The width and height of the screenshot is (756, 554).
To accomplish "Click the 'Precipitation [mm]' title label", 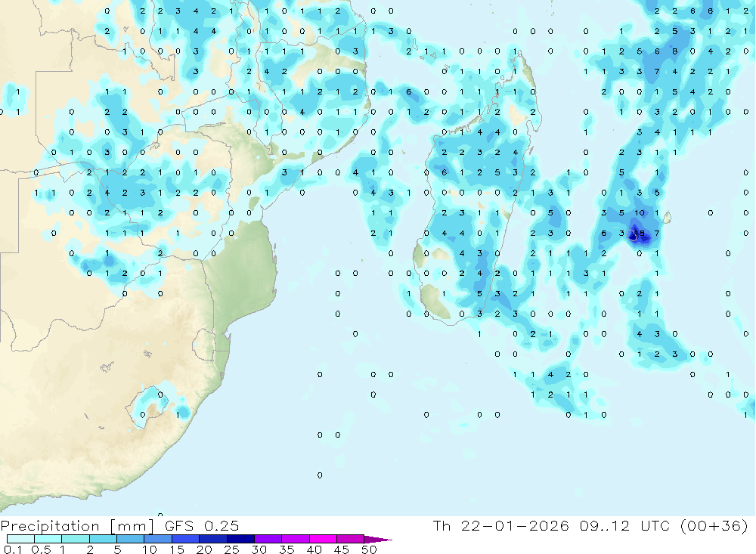I will 77,526.
